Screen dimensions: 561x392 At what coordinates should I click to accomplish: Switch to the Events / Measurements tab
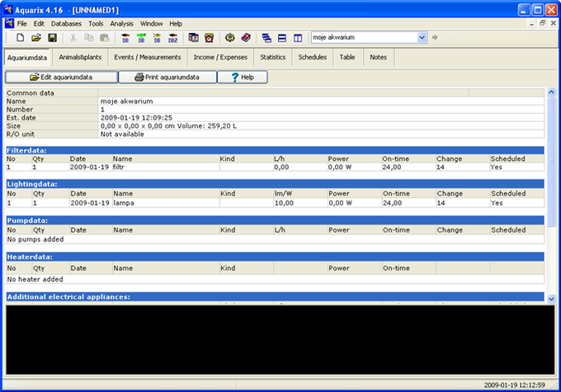click(x=148, y=57)
